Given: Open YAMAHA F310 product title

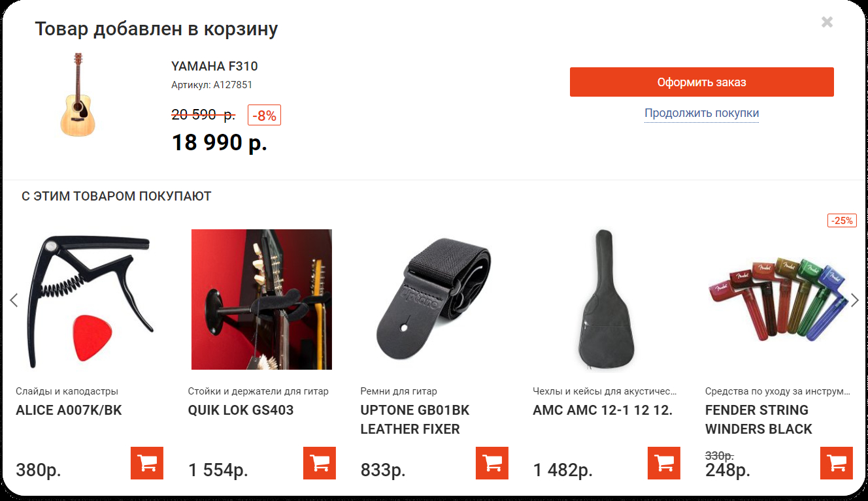Looking at the screenshot, I should click(214, 66).
